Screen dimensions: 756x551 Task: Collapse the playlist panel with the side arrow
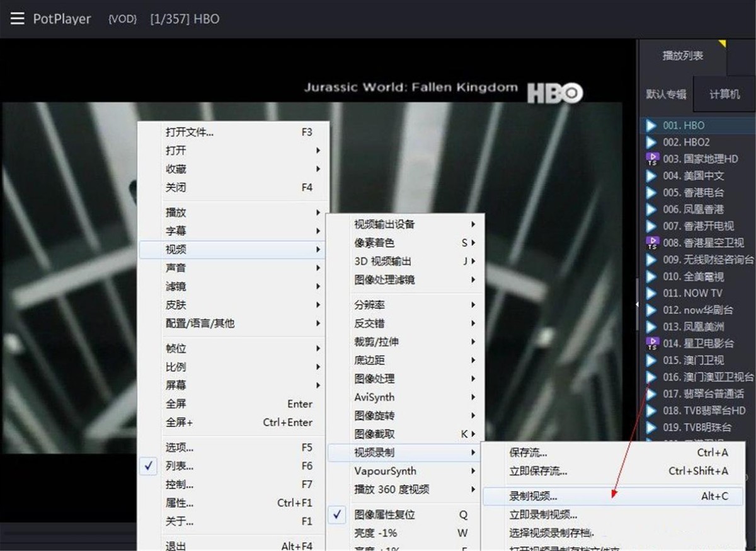point(637,304)
